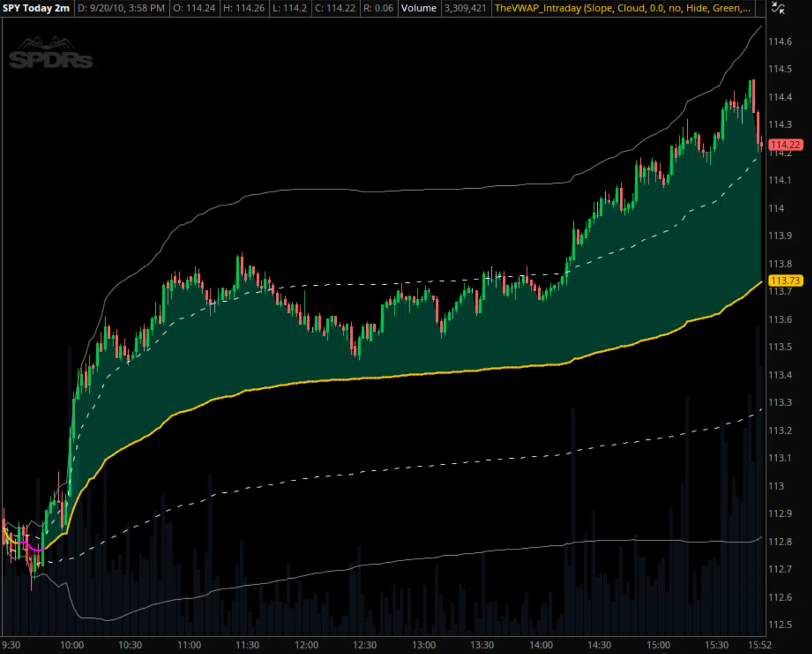Click the open price O: 114.24
Viewport: 812px width, 654px height.
pyautogui.click(x=194, y=8)
